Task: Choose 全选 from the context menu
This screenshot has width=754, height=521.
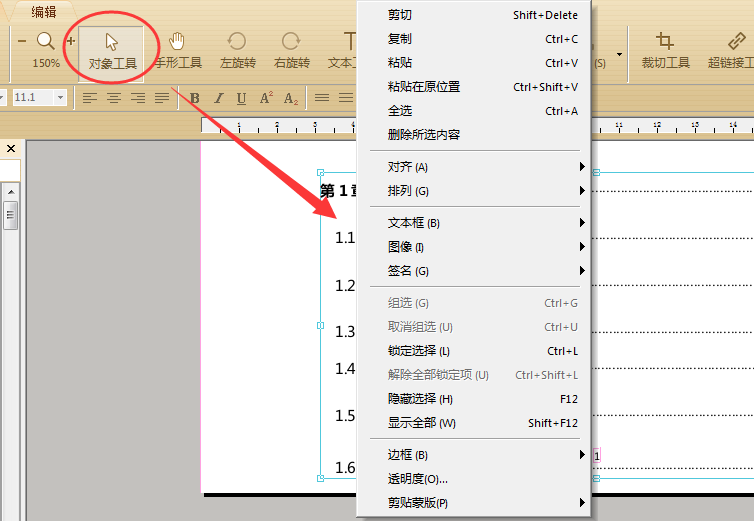Action: tap(400, 111)
